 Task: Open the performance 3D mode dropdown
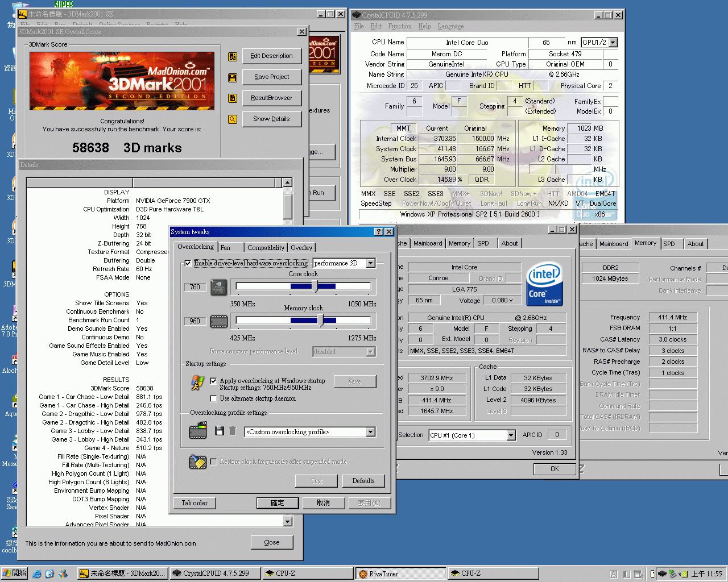(x=371, y=263)
